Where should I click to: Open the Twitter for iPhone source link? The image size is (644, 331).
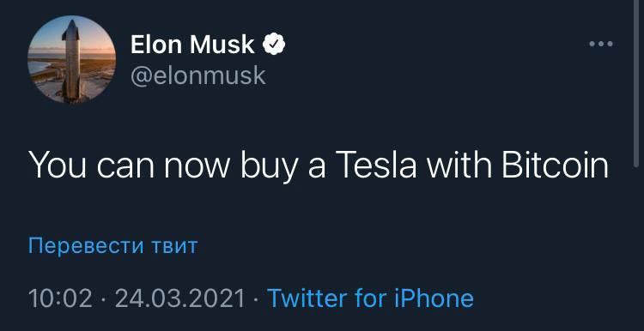(x=370, y=298)
